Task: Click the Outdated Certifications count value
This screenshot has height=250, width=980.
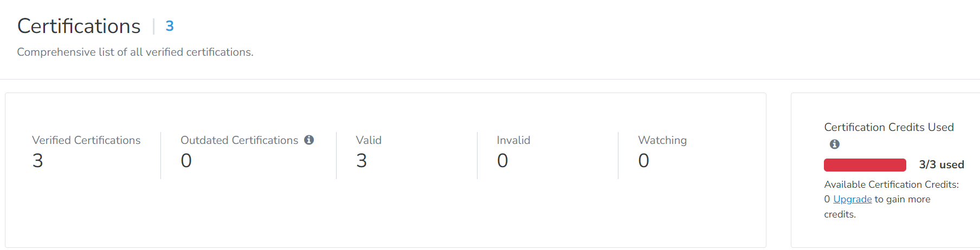Action: pyautogui.click(x=186, y=161)
